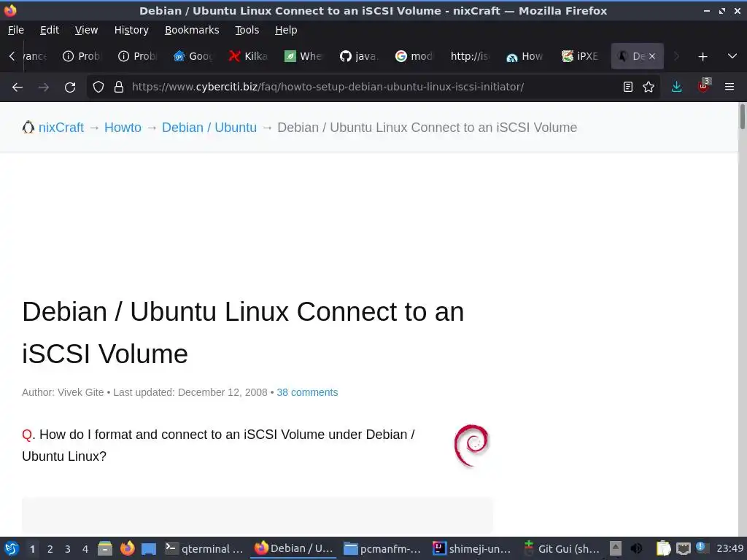Switch to virtual desktop 3
The image size is (747, 560).
pos(68,549)
